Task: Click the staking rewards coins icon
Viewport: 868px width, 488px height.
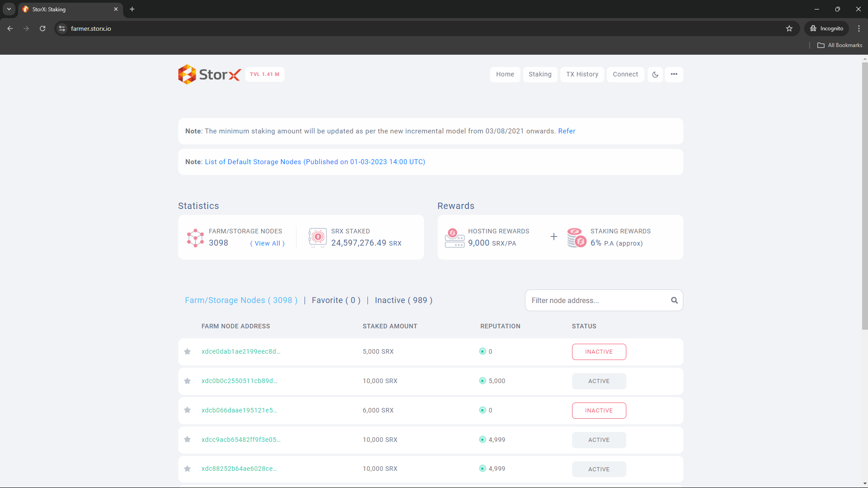Action: pyautogui.click(x=577, y=237)
